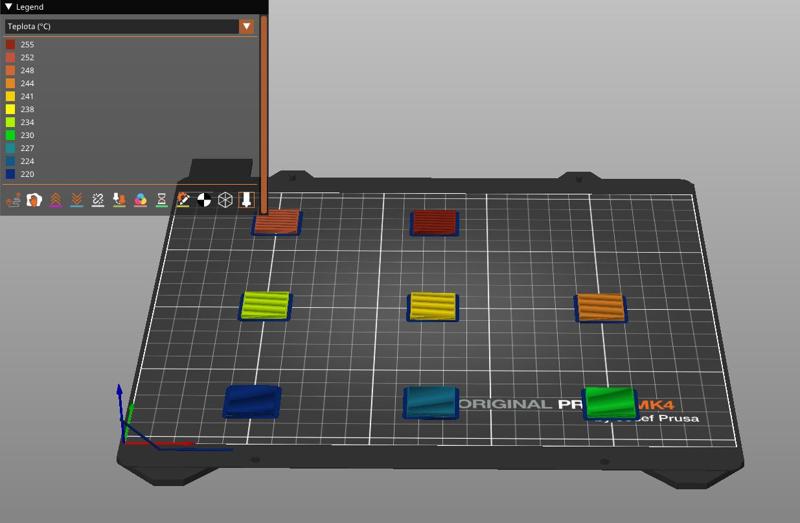Toggle color changes visibility icon

coord(140,200)
